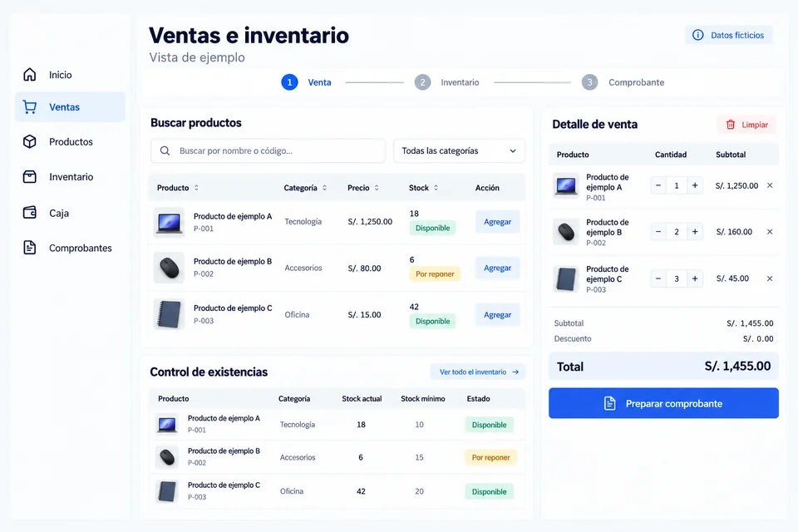This screenshot has height=532, width=798.
Task: Click Preparar comprobante button
Action: pos(663,403)
